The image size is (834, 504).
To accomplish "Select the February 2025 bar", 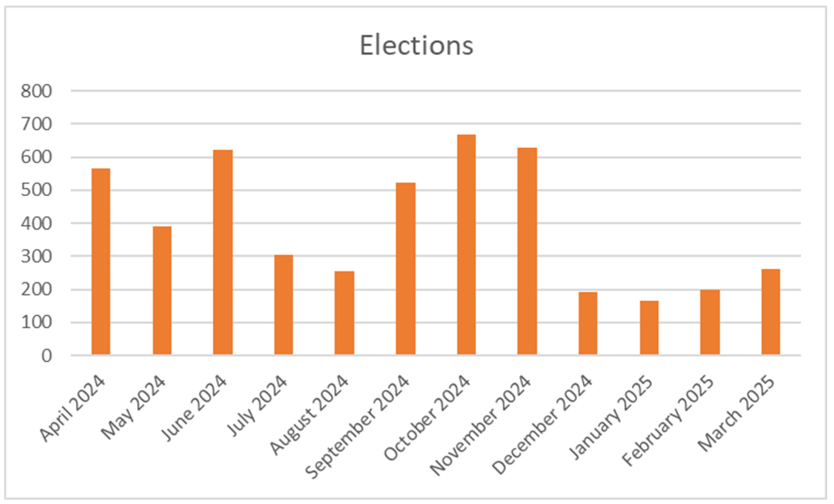I will pyautogui.click(x=710, y=322).
